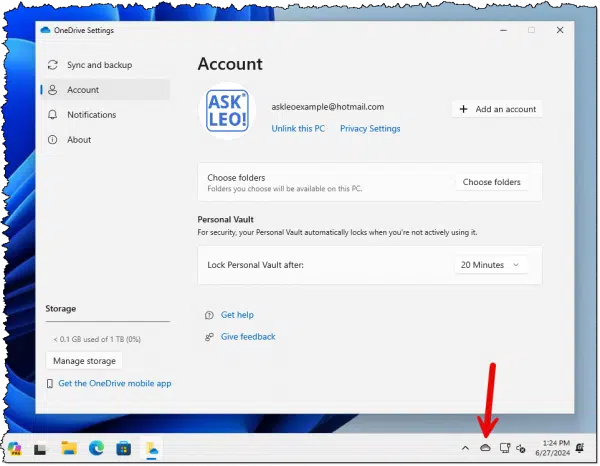This screenshot has height=466, width=600.
Task: Click the Account page heading
Action: tap(230, 64)
